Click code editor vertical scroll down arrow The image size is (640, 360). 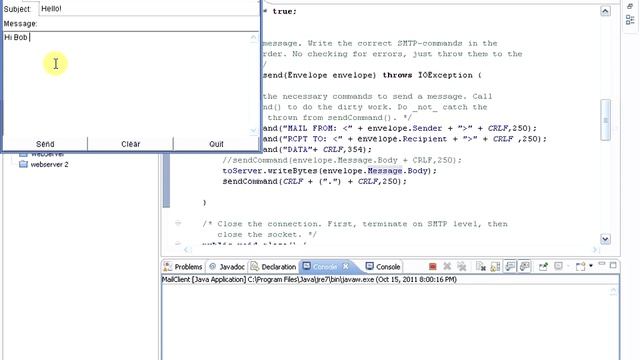[605, 239]
